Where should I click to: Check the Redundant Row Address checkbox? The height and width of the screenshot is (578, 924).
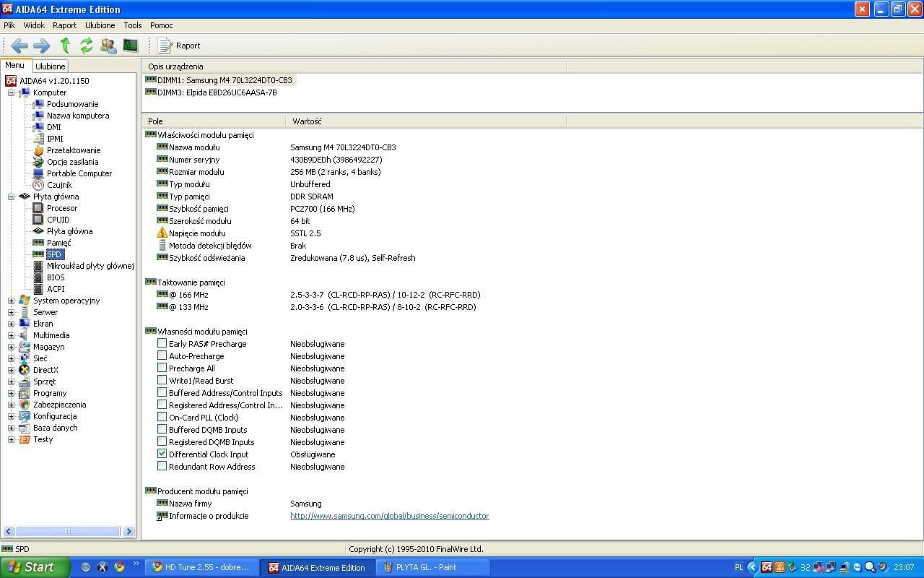[x=162, y=467]
